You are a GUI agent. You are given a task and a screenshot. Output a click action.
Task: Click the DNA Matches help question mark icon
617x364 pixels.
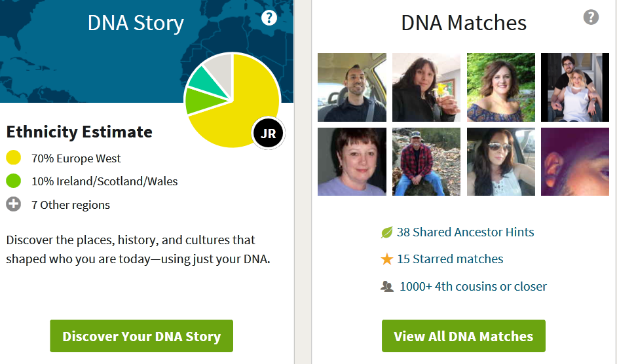click(591, 17)
